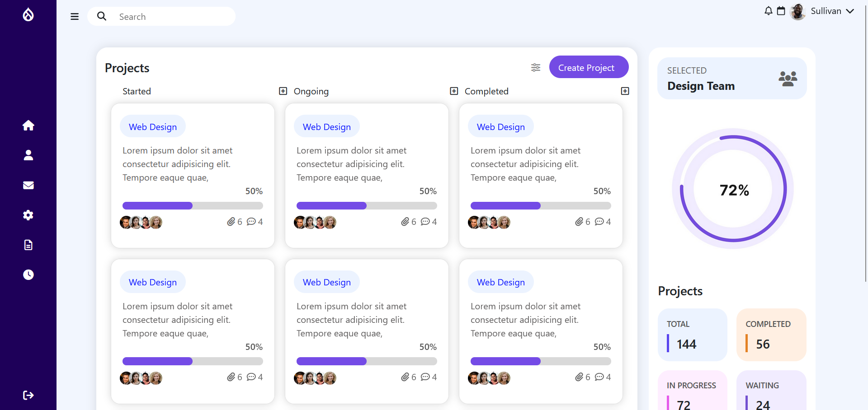View the Design Team members icon

point(788,78)
